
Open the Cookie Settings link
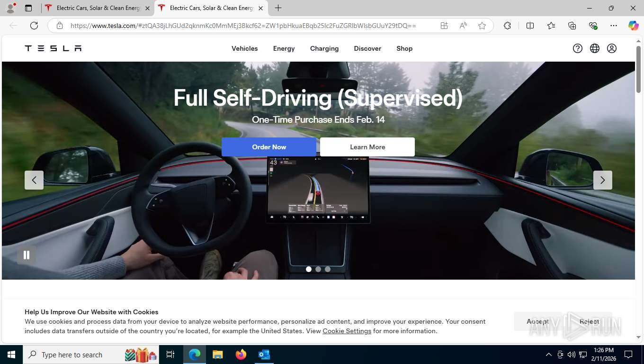[347, 331]
